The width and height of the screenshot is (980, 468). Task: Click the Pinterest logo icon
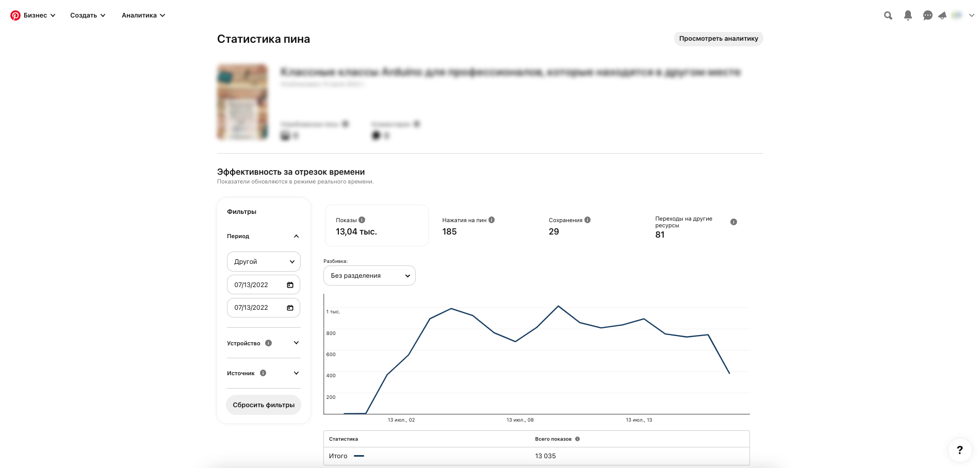coord(15,15)
